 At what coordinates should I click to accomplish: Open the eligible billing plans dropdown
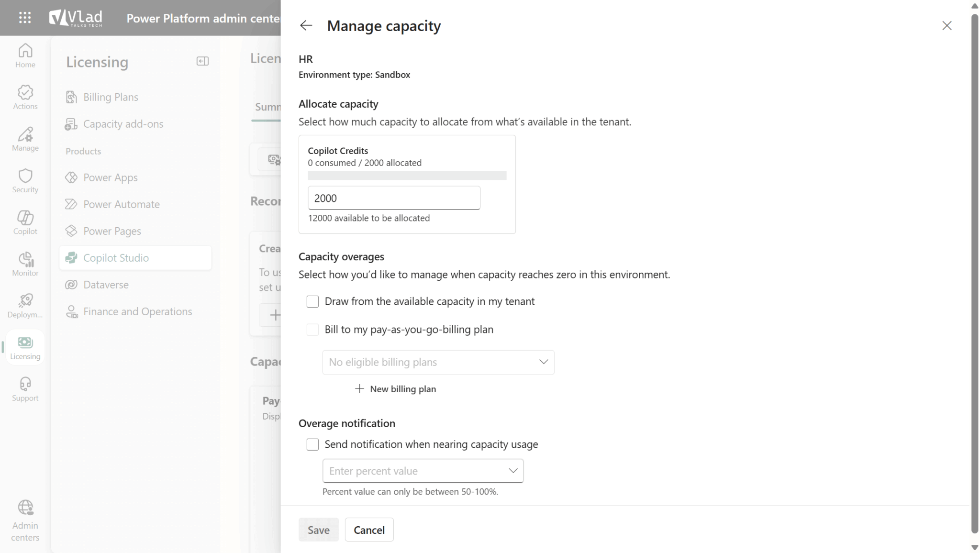437,362
